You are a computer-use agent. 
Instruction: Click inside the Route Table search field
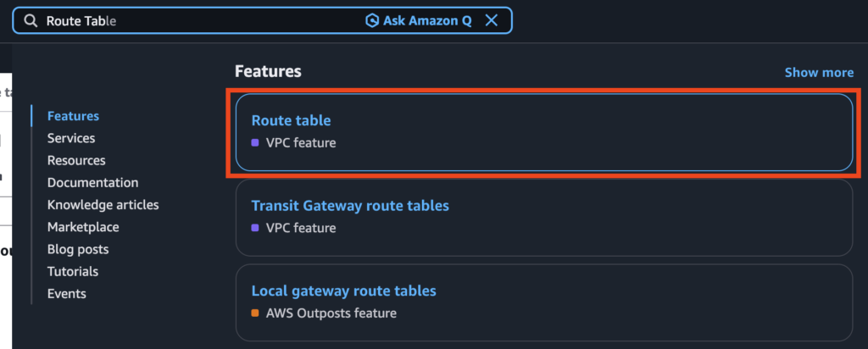pos(212,21)
